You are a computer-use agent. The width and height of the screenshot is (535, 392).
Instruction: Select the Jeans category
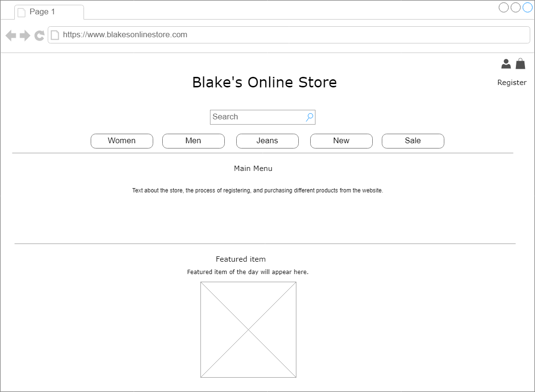(x=267, y=141)
